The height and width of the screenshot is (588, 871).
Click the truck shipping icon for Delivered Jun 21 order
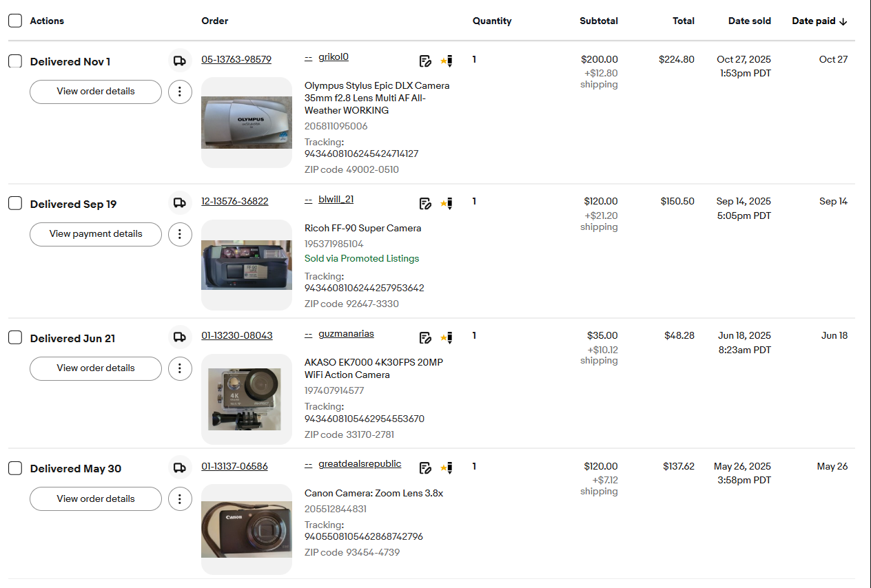point(180,337)
